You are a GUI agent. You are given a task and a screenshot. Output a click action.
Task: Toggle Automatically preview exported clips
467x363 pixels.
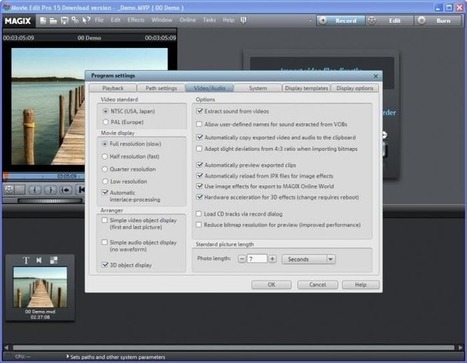point(199,165)
